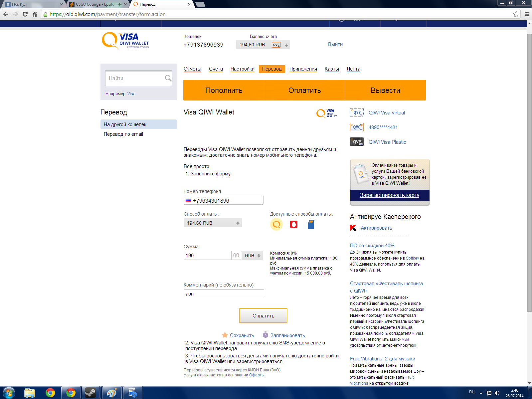Screen dimensions: 532x399
Task: Click the Сумма amount field
Action: point(207,256)
